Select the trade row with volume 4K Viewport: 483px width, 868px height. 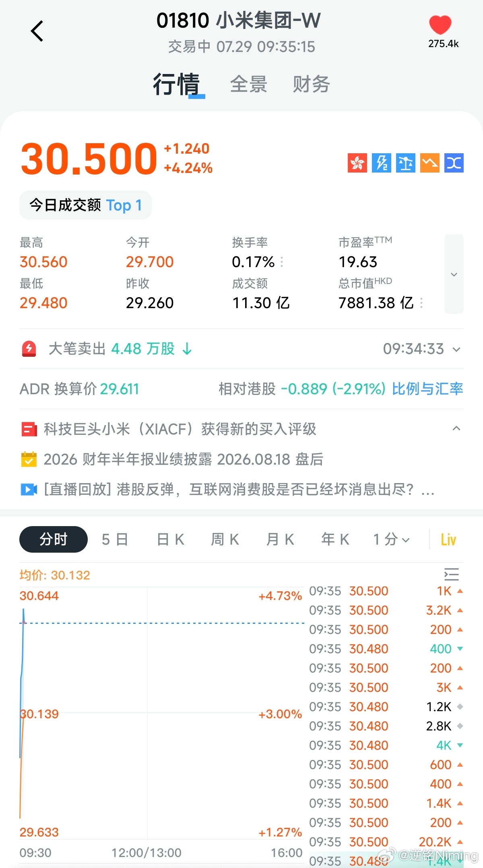[386, 745]
